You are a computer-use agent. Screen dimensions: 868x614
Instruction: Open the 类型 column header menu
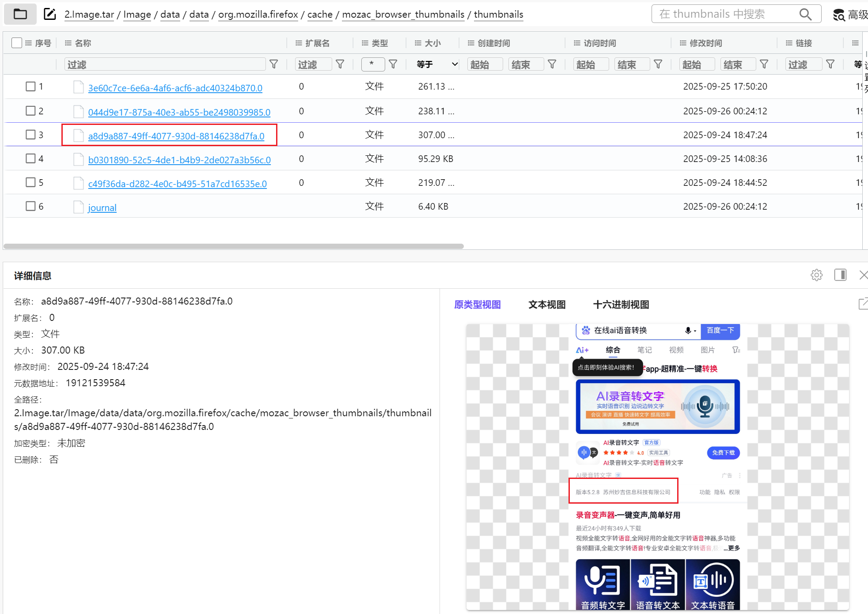365,43
